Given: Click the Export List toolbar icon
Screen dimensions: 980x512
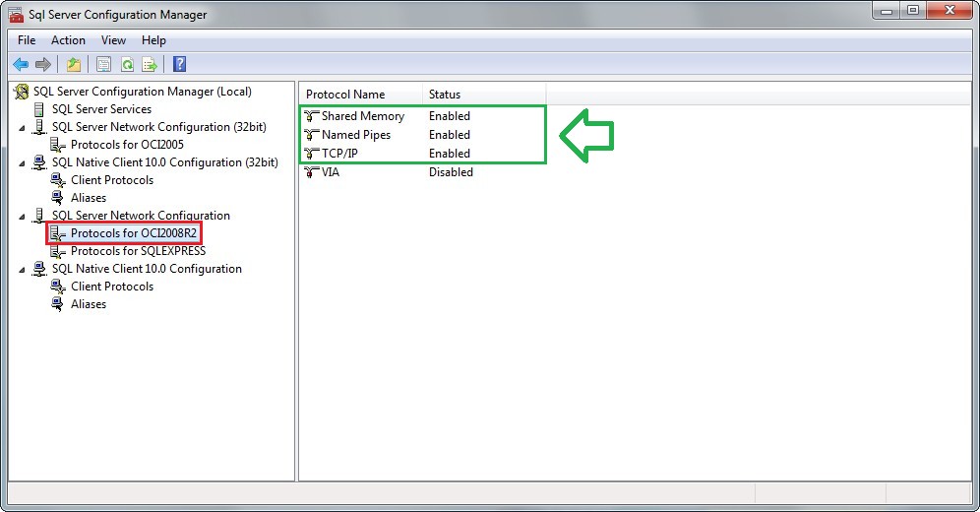Looking at the screenshot, I should tap(150, 64).
